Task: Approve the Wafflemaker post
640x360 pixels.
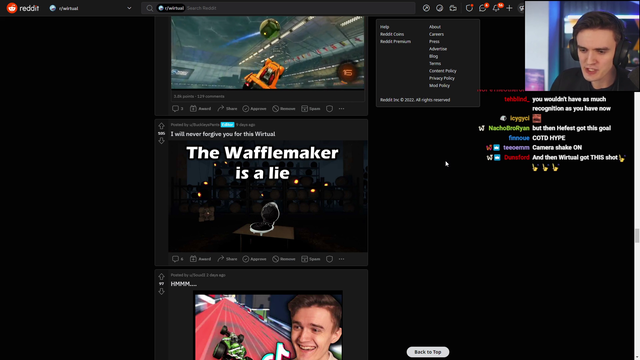Action: coord(254,259)
